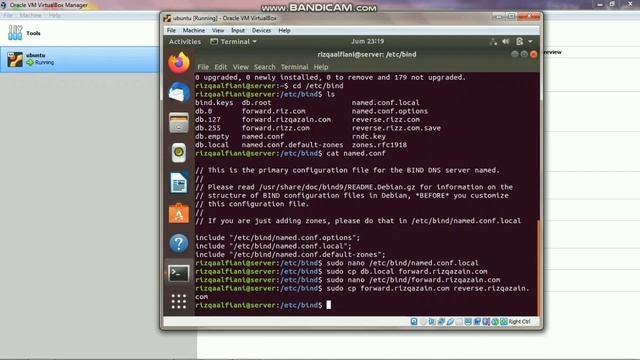
Task: Maximize the rizqaalfiani terminal window
Action: pyautogui.click(x=524, y=54)
